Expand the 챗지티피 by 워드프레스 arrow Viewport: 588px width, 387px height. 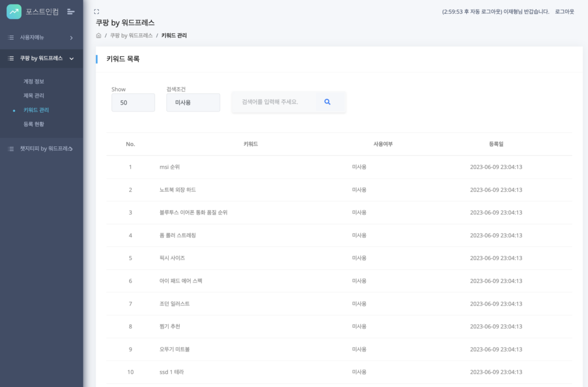coord(70,149)
